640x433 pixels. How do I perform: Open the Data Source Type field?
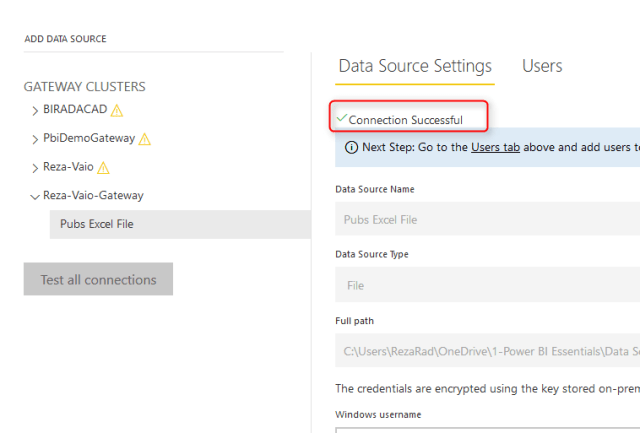487,285
